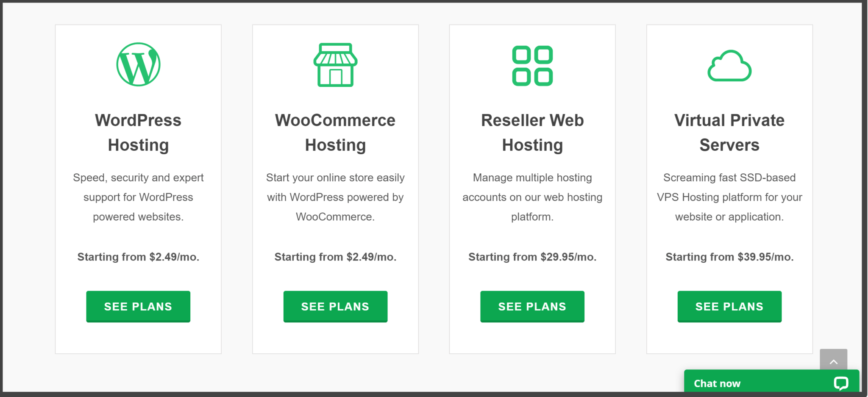Screen dimensions: 868x397
Task: See plans for WooCommerce Hosting
Action: [x=335, y=306]
